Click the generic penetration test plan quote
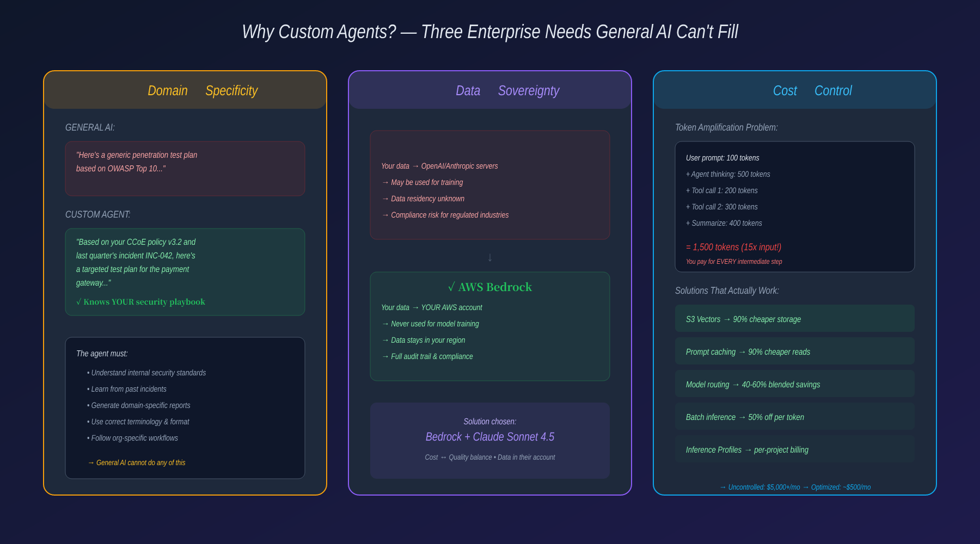Image resolution: width=980 pixels, height=544 pixels. click(137, 162)
